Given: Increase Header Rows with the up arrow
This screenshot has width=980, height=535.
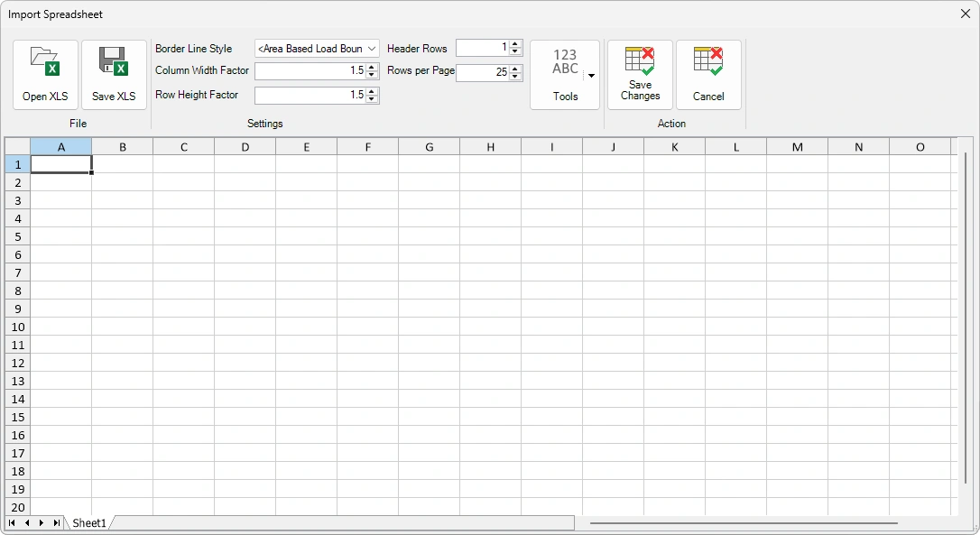Looking at the screenshot, I should click(514, 43).
